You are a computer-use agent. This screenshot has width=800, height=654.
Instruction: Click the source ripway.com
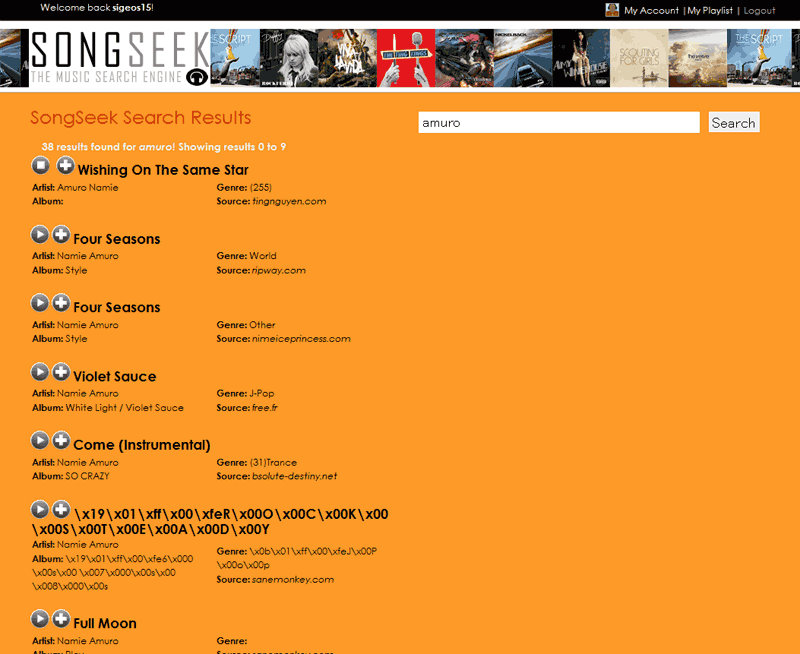pyautogui.click(x=279, y=270)
